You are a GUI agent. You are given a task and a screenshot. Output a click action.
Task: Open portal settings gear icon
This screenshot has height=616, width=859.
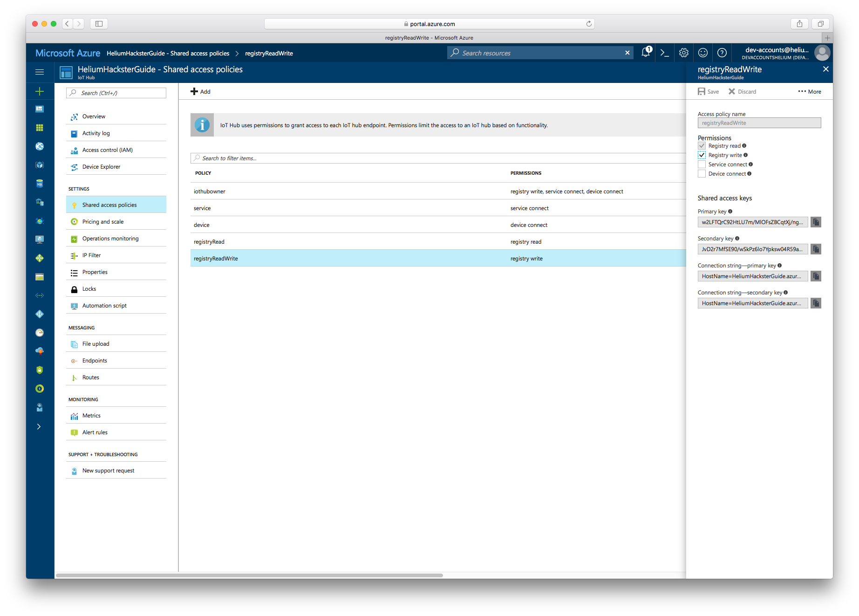coord(684,53)
